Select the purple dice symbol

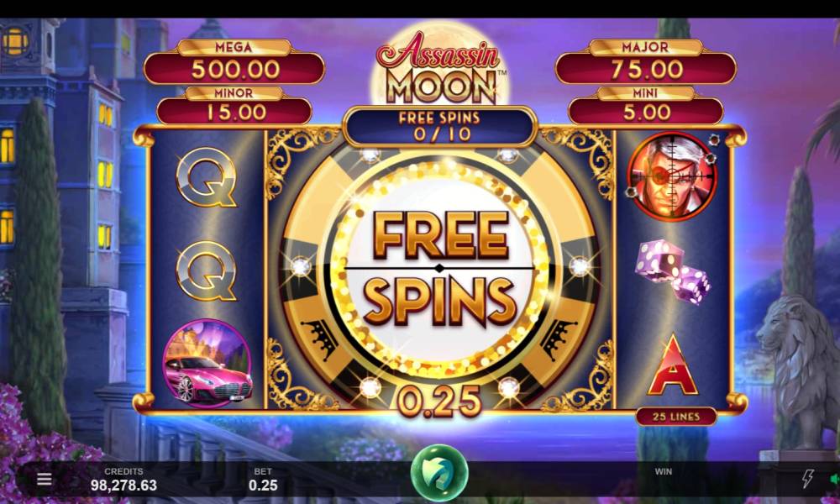tap(673, 271)
